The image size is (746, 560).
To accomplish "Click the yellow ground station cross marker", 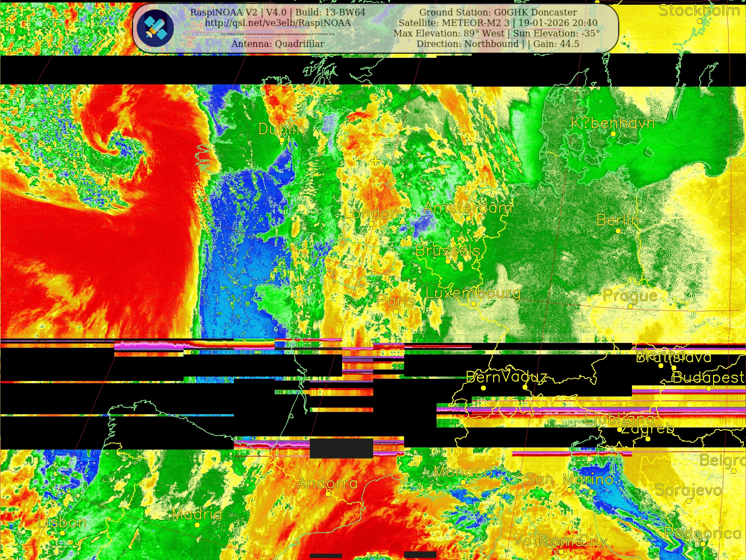I will [x=375, y=161].
